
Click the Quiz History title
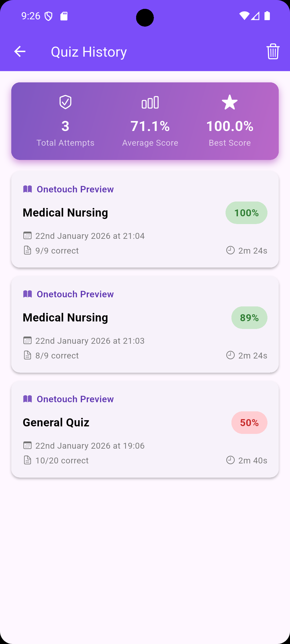(x=89, y=52)
